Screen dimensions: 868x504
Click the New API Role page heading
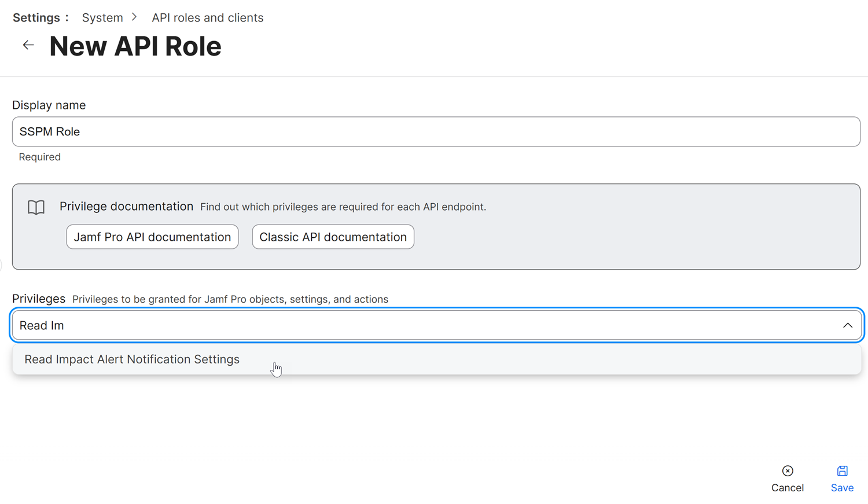[x=135, y=46]
